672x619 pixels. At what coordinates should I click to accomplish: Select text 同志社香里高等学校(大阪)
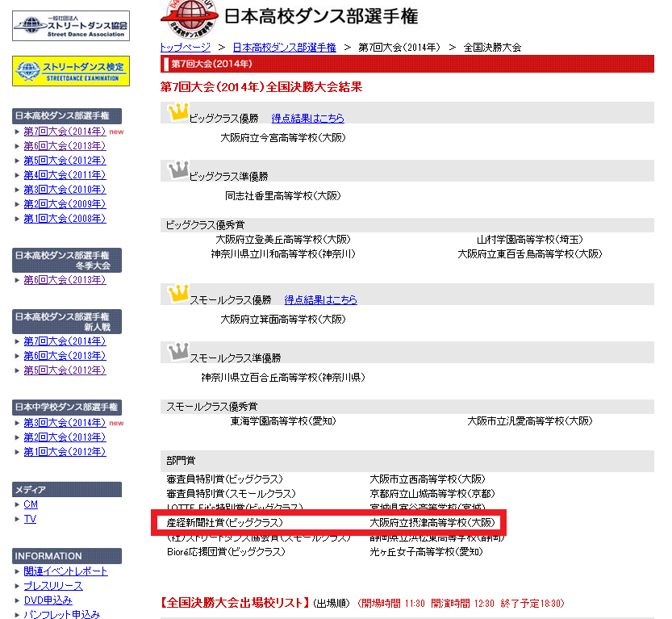tap(283, 196)
